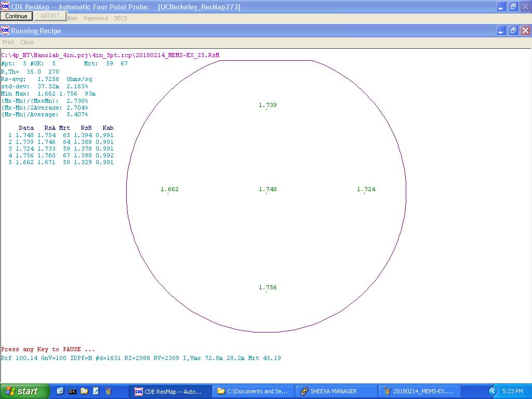Expand hidden system tray icons
This screenshot has width=532, height=399.
coord(493,391)
